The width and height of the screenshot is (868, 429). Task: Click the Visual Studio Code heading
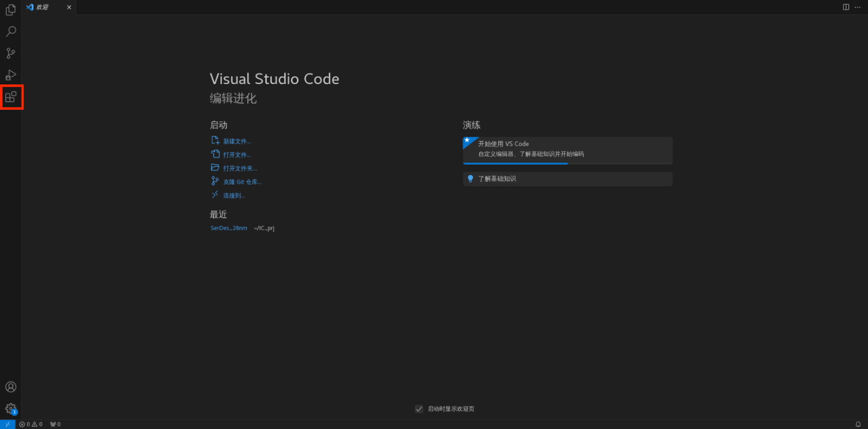pos(274,79)
